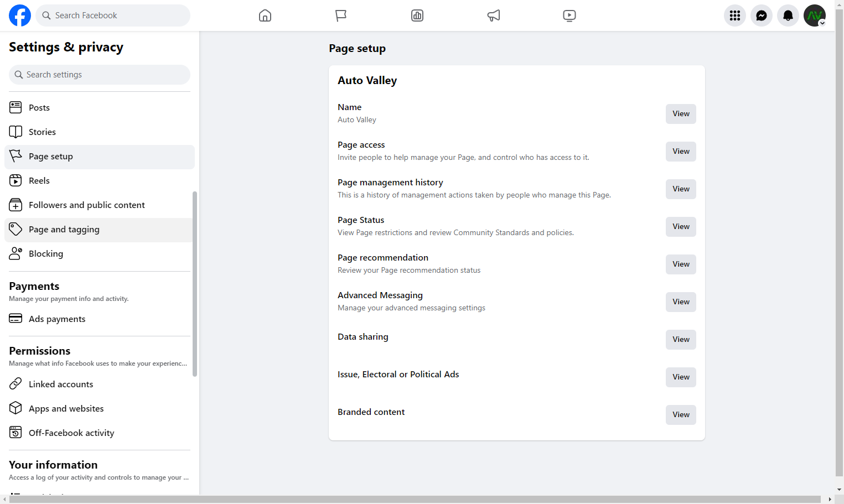Click the 'Your information' section heading

[53, 465]
